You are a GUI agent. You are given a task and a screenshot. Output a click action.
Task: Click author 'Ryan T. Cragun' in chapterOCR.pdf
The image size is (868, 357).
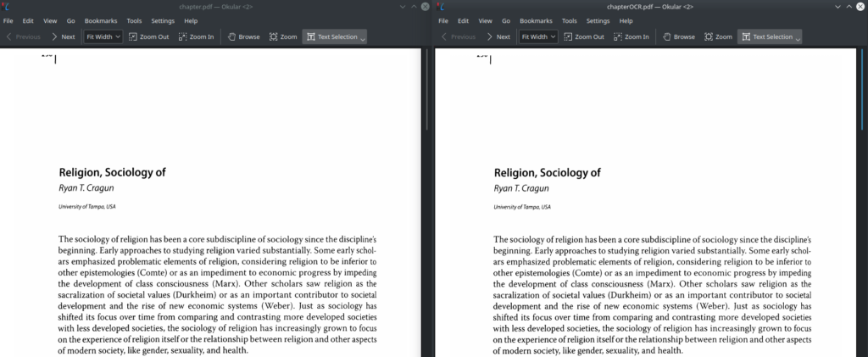[x=521, y=189]
